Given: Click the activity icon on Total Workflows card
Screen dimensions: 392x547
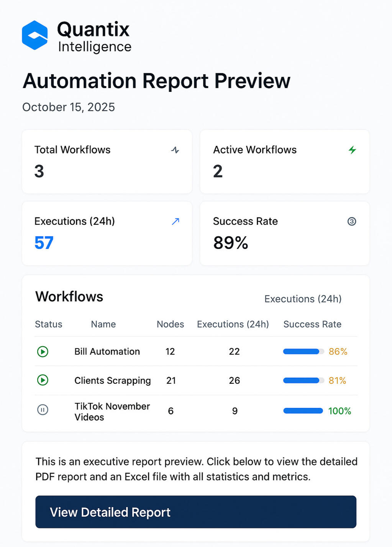Looking at the screenshot, I should pyautogui.click(x=175, y=150).
